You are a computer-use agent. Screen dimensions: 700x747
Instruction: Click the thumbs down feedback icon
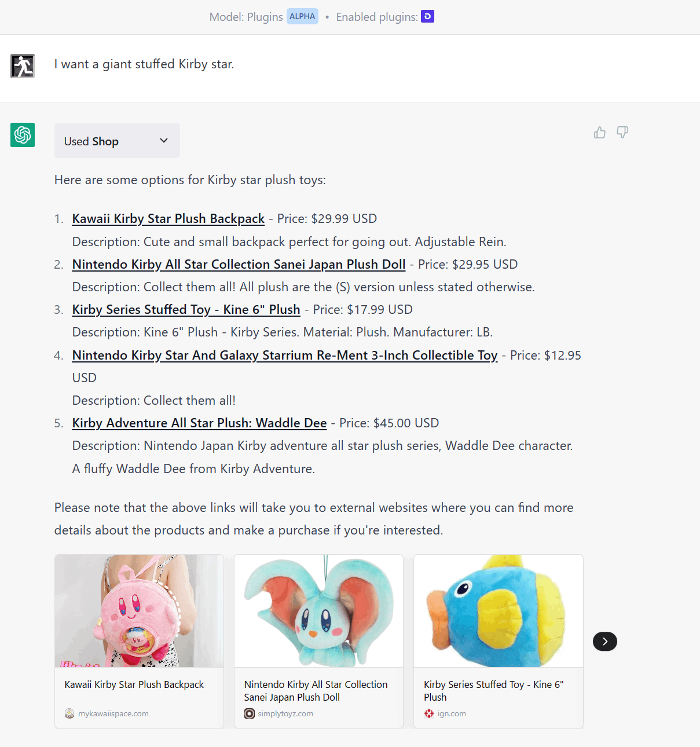622,133
